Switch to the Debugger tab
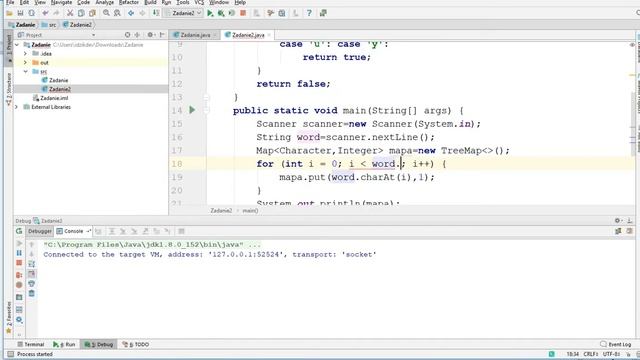 tap(40, 231)
